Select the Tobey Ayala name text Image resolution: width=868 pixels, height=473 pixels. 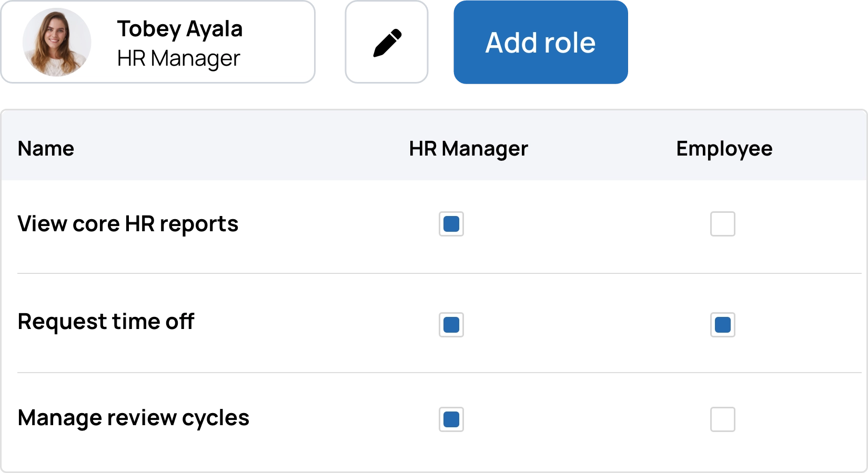pos(179,29)
